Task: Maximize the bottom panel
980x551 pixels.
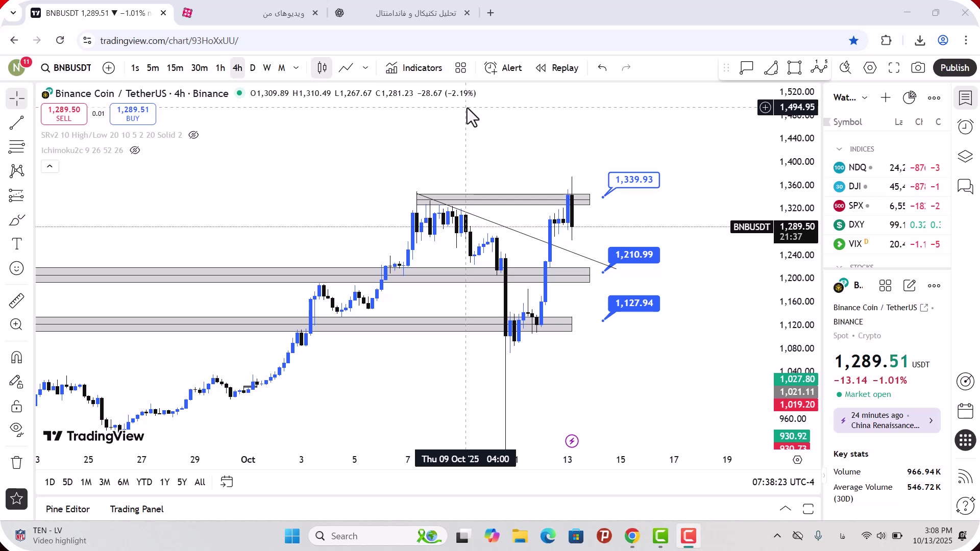Action: (x=808, y=509)
